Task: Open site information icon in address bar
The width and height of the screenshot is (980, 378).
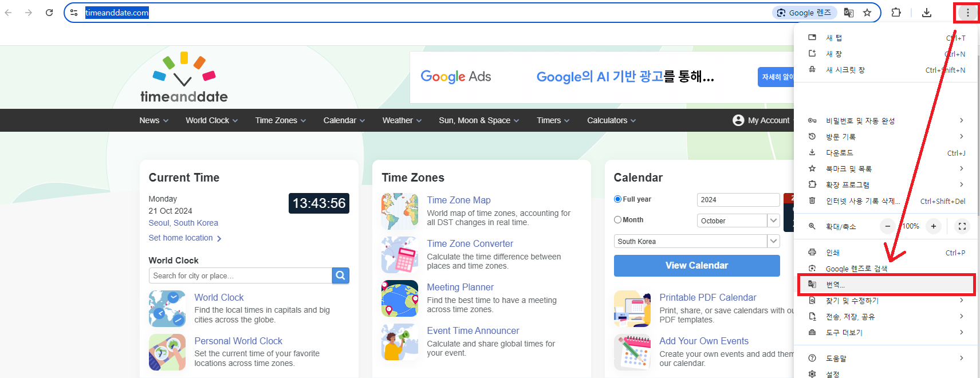Action: coord(74,13)
